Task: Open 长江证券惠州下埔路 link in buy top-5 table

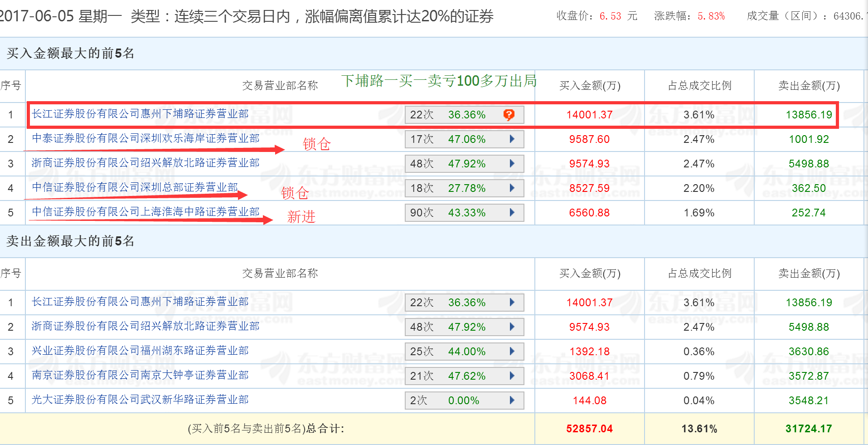Action: 140,114
